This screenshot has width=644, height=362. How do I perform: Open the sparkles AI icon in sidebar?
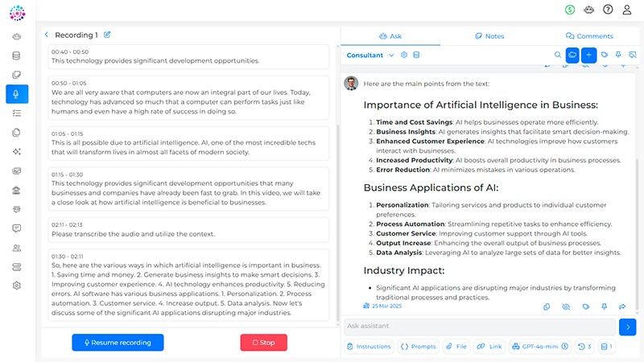pos(16,151)
